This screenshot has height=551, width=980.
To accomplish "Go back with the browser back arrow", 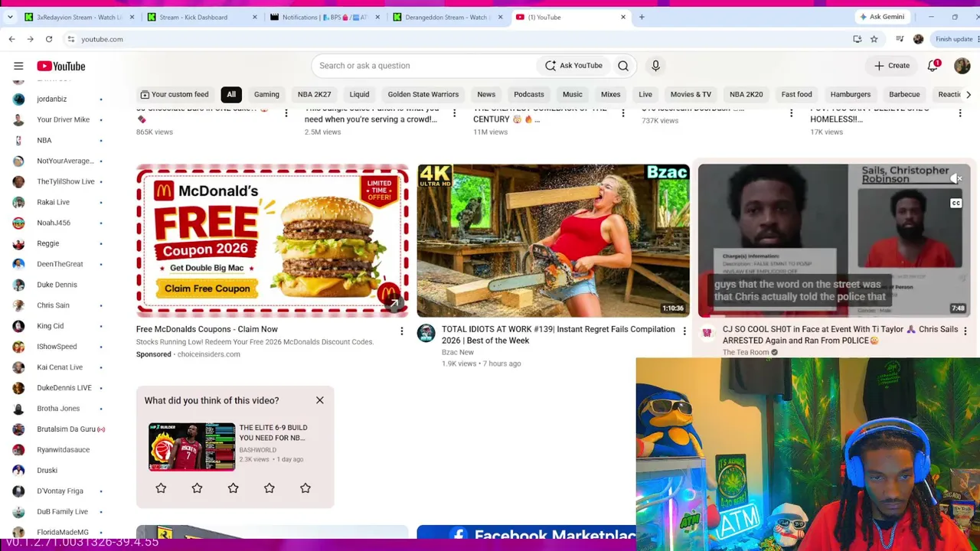I will pyautogui.click(x=11, y=39).
